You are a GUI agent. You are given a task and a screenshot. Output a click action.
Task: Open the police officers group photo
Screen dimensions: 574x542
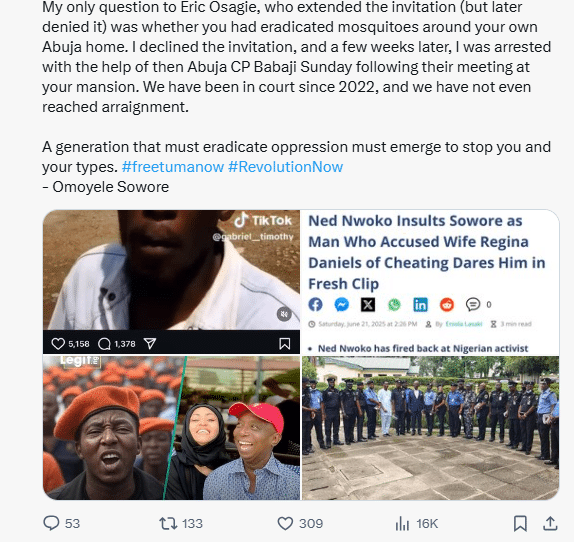point(430,428)
